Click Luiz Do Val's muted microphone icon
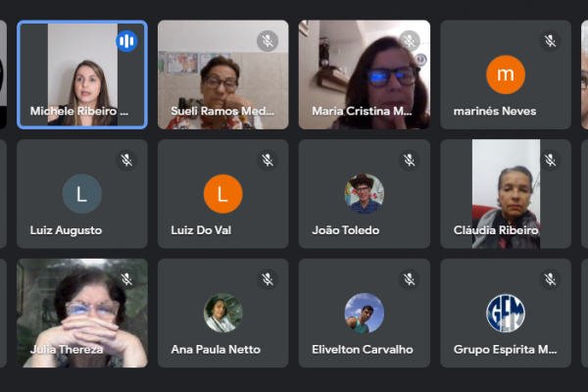The image size is (588, 392). 268,160
